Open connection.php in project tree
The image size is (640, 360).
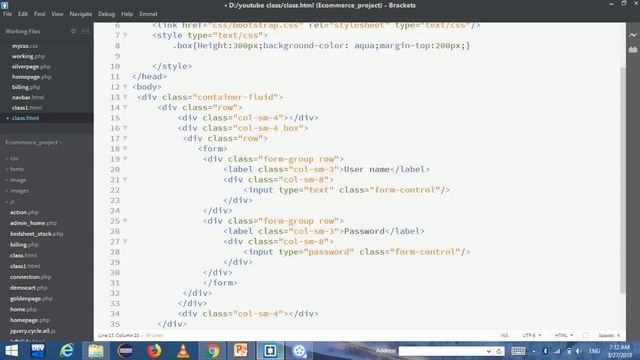[31, 277]
